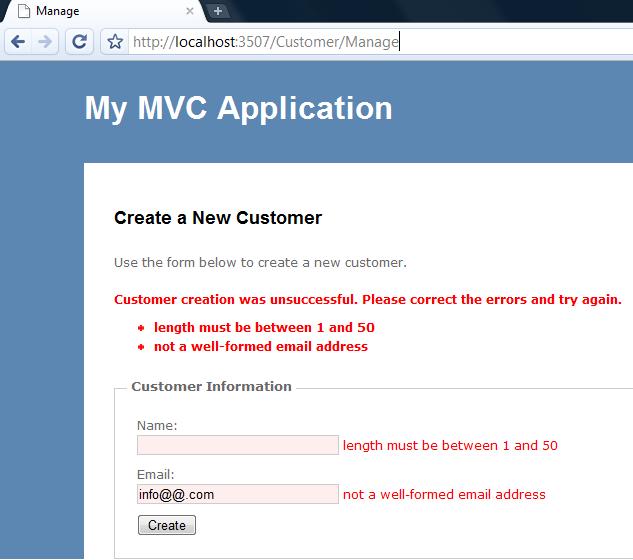The height and width of the screenshot is (560, 633).
Task: Click the 'Use the form below' instruction text
Action: click(260, 262)
